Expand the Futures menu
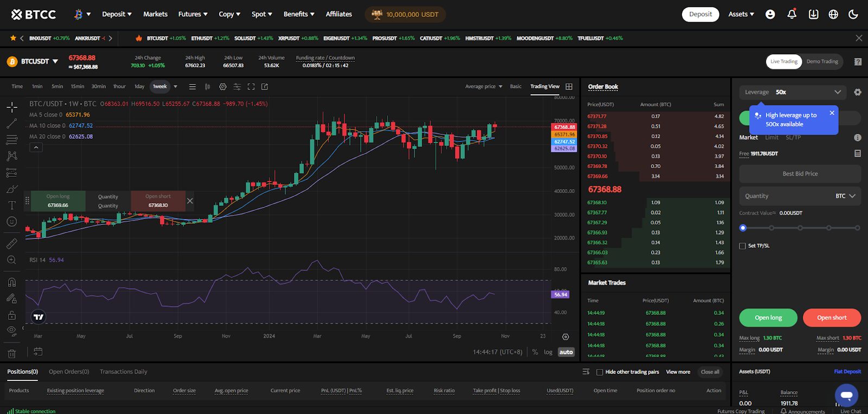This screenshot has height=414, width=868. [x=193, y=14]
